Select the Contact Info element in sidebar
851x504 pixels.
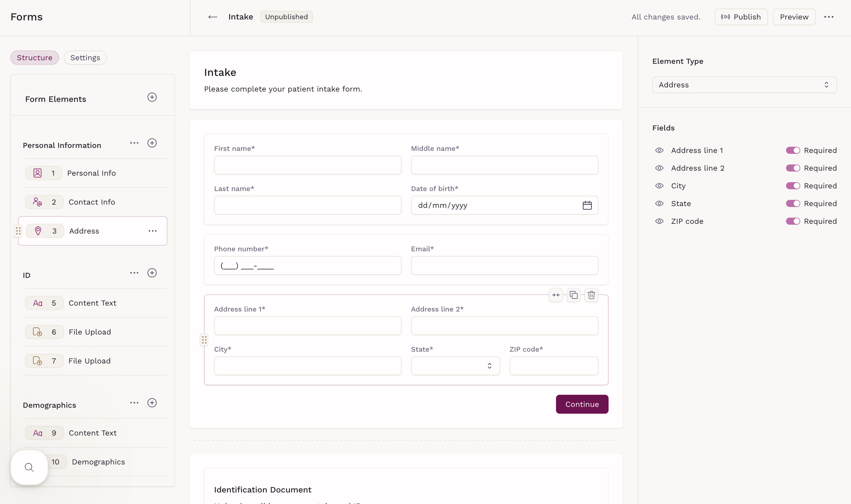[x=92, y=202]
